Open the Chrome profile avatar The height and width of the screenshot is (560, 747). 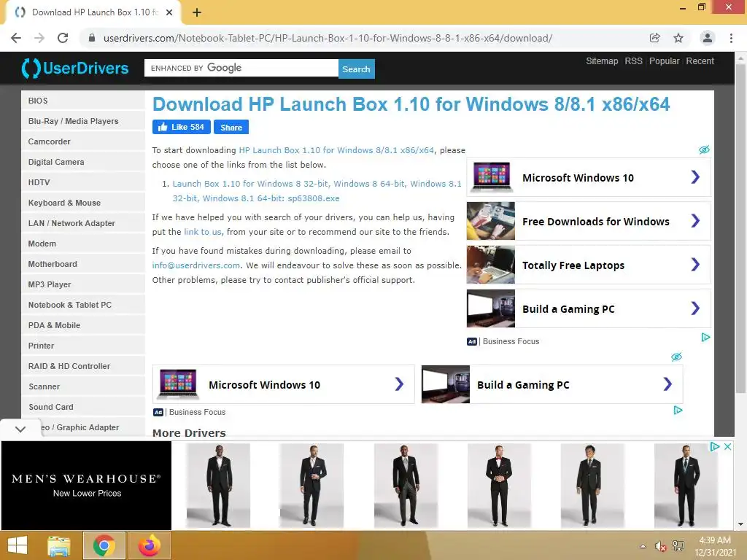(708, 38)
